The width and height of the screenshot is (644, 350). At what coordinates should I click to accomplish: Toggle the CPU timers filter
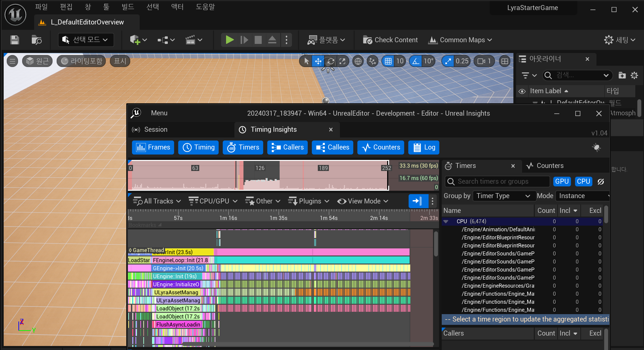pos(583,181)
